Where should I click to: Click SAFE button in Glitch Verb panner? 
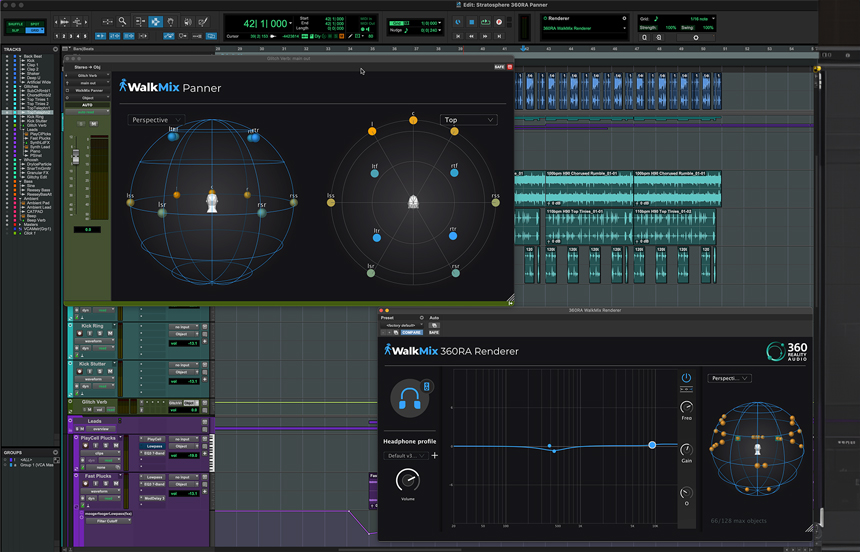(499, 67)
